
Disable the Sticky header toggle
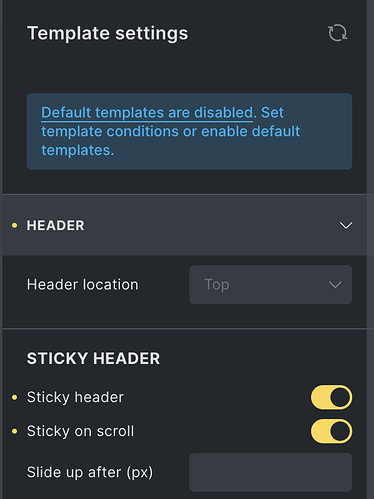pos(331,397)
